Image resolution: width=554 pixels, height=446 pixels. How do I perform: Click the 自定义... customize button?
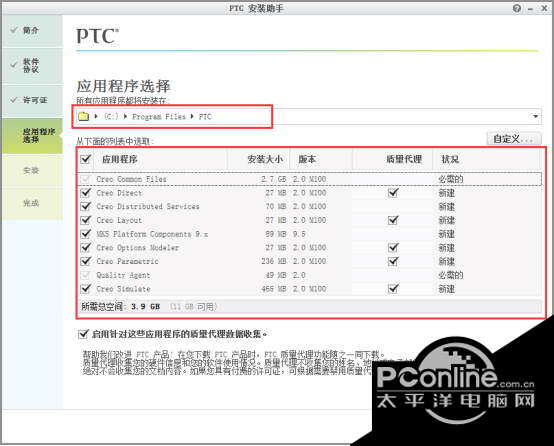tap(514, 139)
